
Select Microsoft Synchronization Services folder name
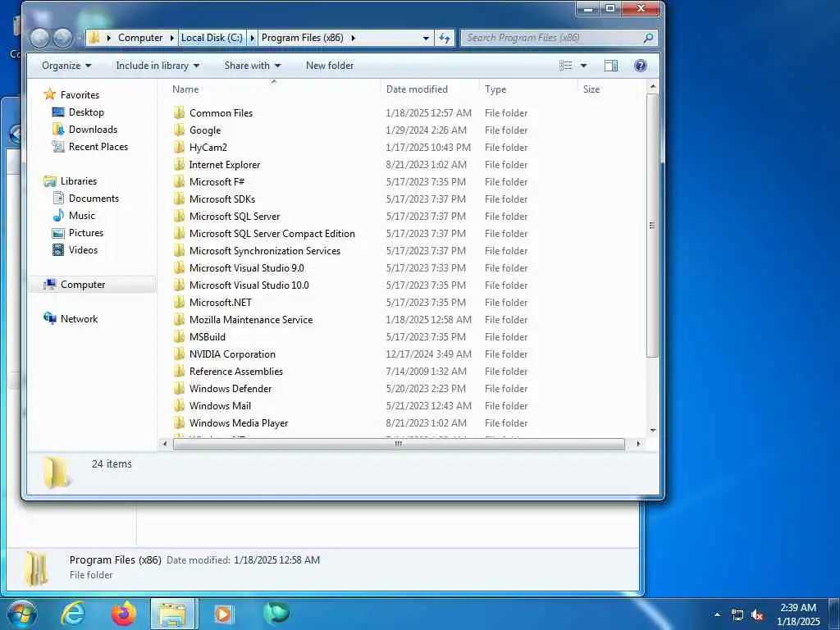tap(265, 251)
